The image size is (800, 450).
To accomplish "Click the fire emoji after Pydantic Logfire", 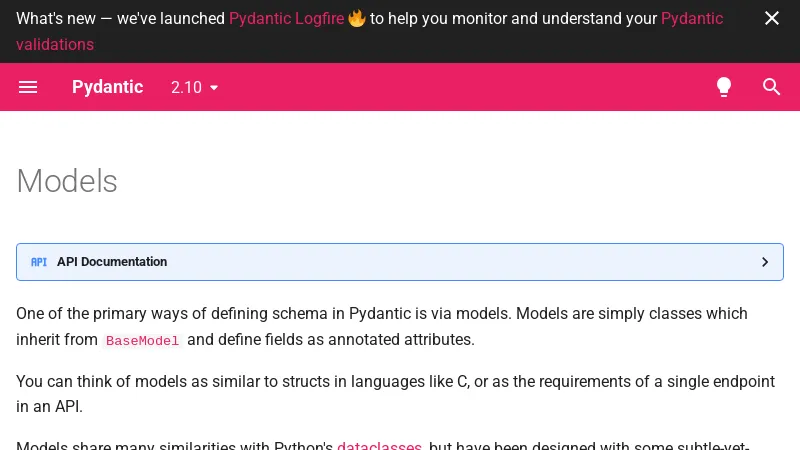I will 356,18.
